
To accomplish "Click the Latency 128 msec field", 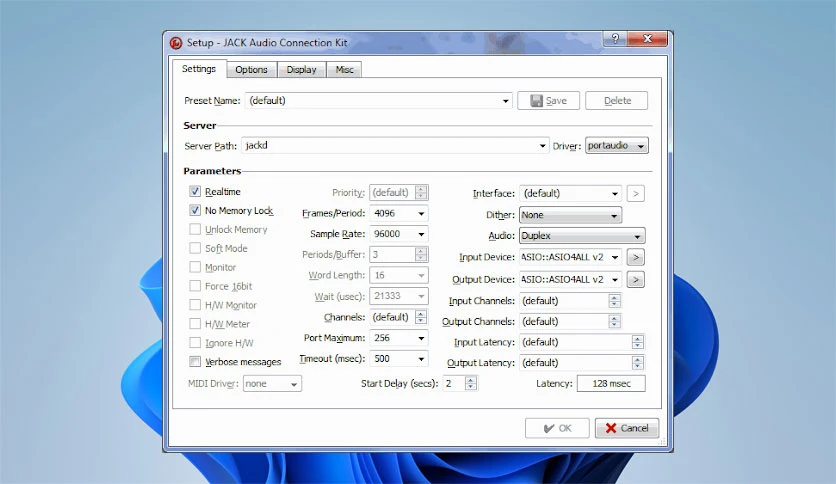I will click(x=611, y=384).
